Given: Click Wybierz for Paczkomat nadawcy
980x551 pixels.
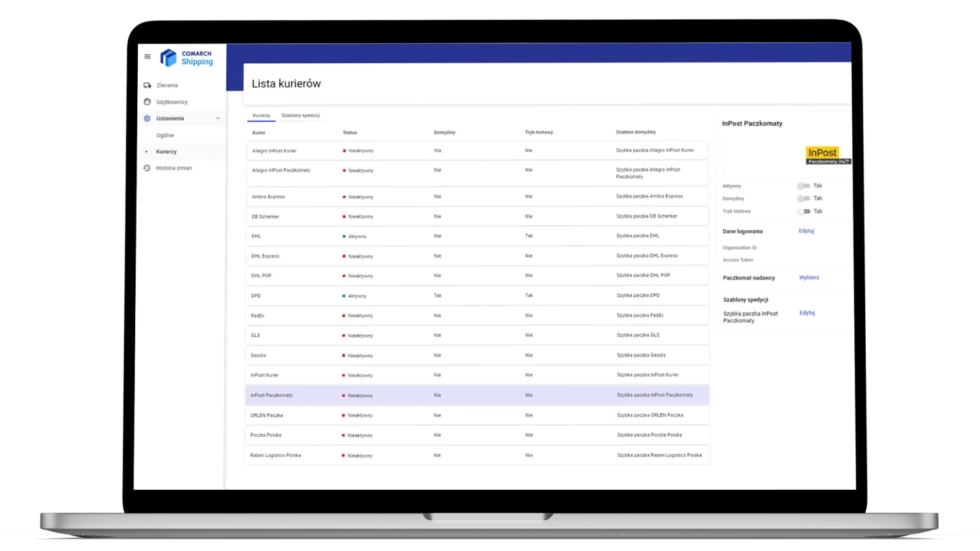Looking at the screenshot, I should [809, 277].
